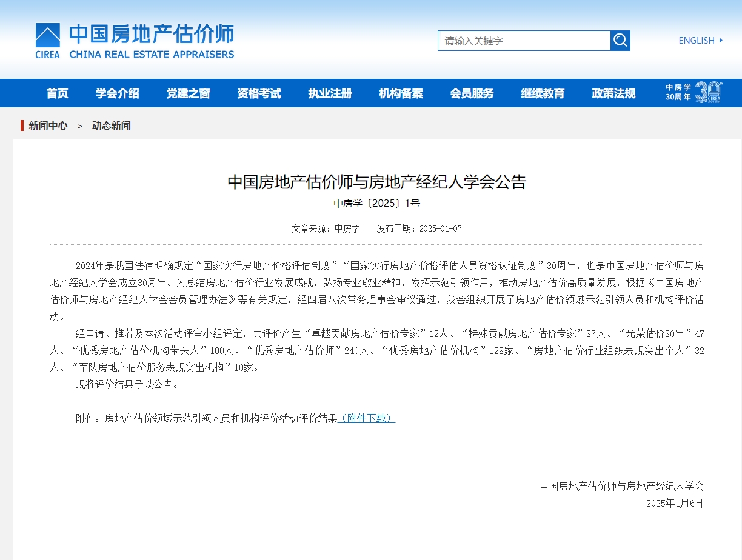Select 机构备案 in navigation bar

tap(401, 93)
